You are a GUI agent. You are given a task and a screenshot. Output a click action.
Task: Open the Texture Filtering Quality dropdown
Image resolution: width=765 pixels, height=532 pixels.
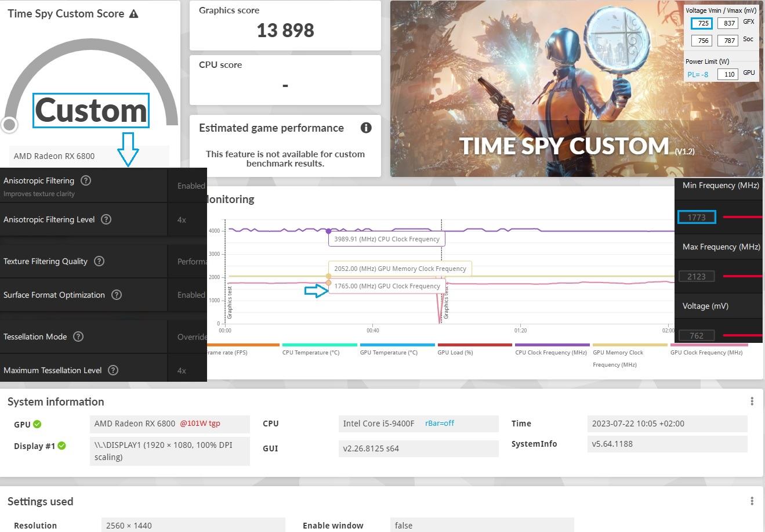pos(187,261)
